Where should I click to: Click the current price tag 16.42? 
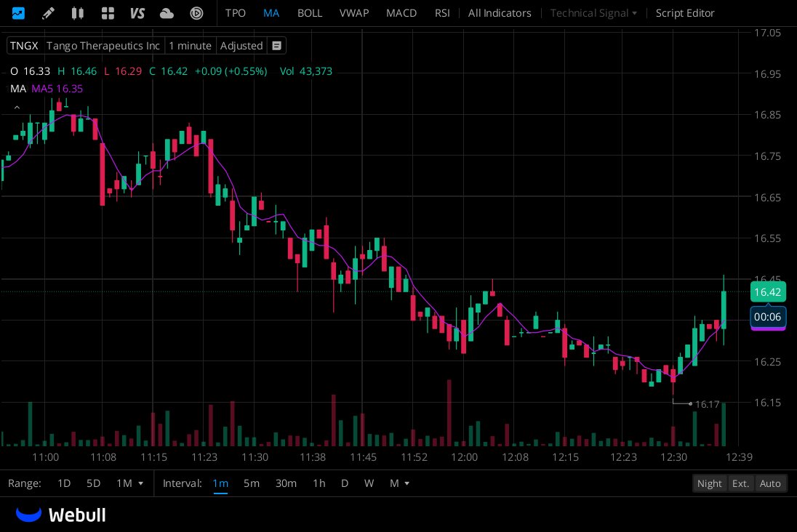coord(767,291)
